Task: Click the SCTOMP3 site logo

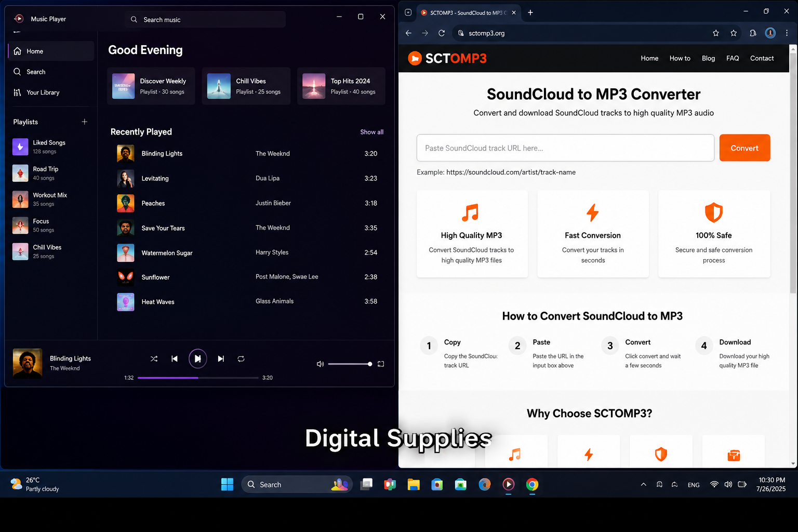Action: click(x=447, y=58)
